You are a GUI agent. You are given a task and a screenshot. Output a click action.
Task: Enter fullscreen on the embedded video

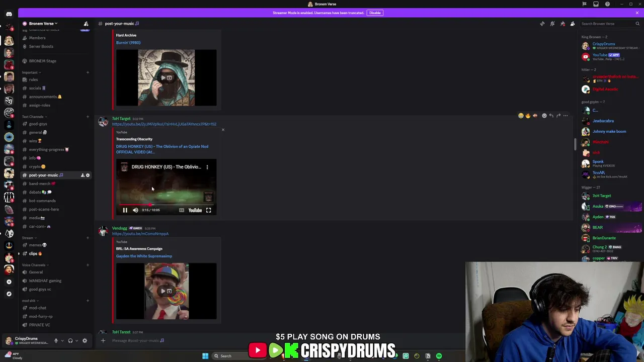point(208,210)
